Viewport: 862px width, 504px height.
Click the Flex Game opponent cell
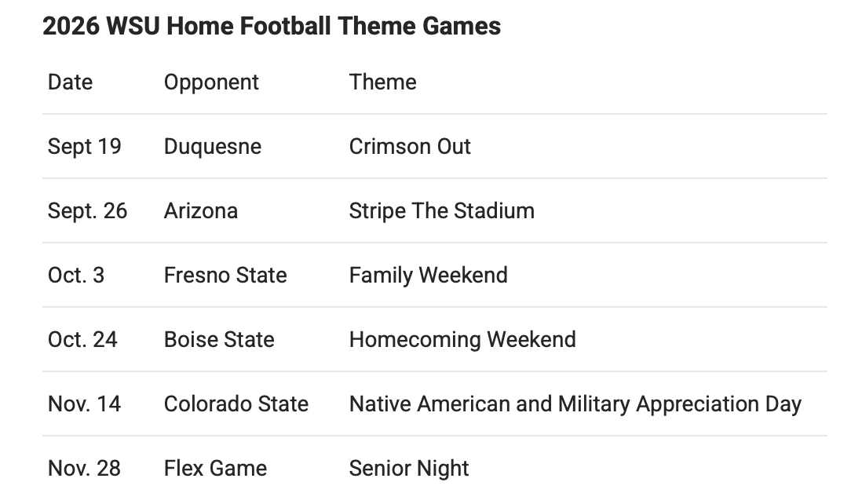pos(215,468)
